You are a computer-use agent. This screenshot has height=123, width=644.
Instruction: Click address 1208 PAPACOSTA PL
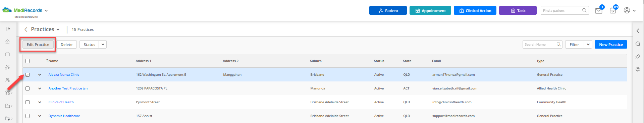click(152, 88)
